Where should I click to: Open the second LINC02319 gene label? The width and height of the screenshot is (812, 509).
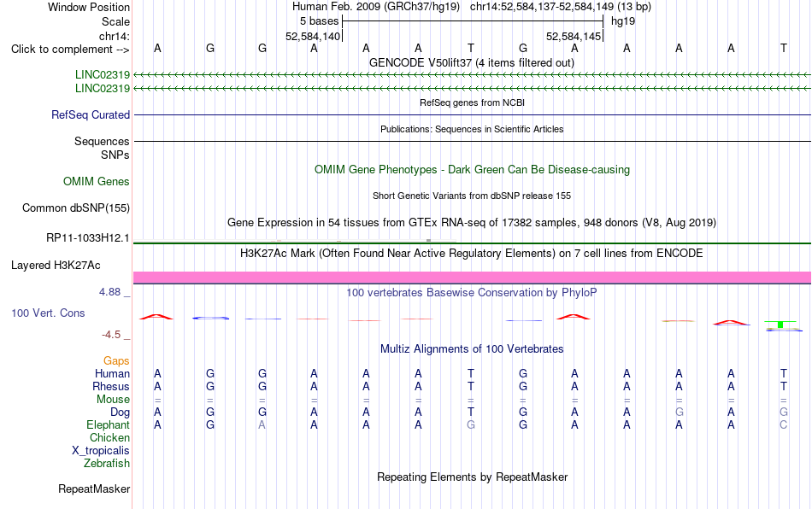102,88
